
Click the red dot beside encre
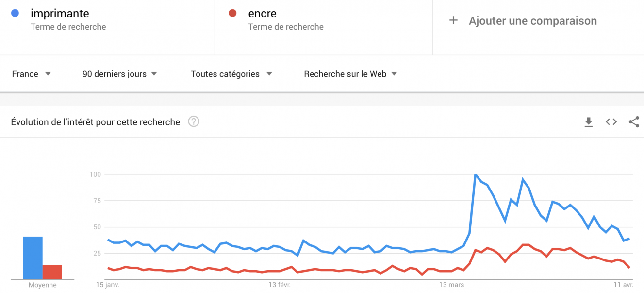(x=232, y=14)
